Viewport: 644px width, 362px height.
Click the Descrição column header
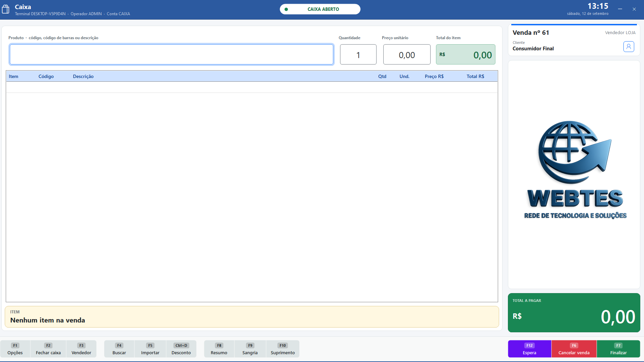83,76
